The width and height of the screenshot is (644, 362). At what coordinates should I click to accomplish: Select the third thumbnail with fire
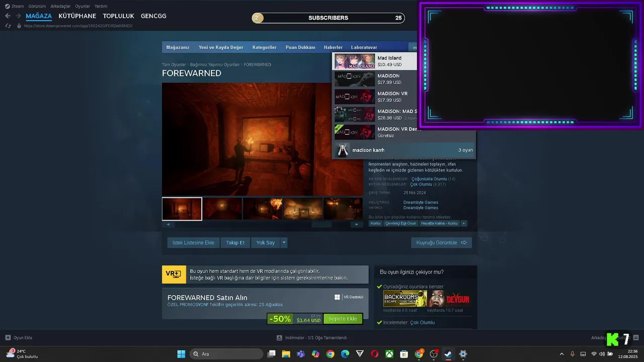point(263,209)
